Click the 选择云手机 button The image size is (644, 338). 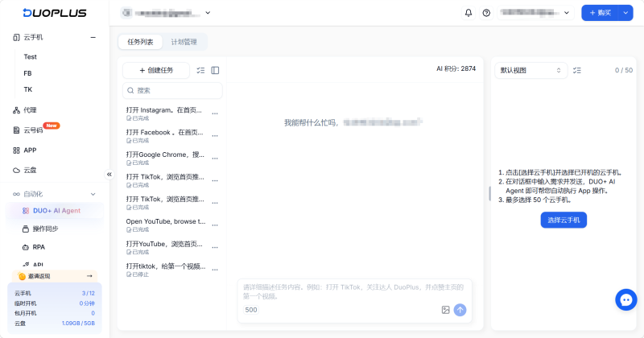point(563,221)
